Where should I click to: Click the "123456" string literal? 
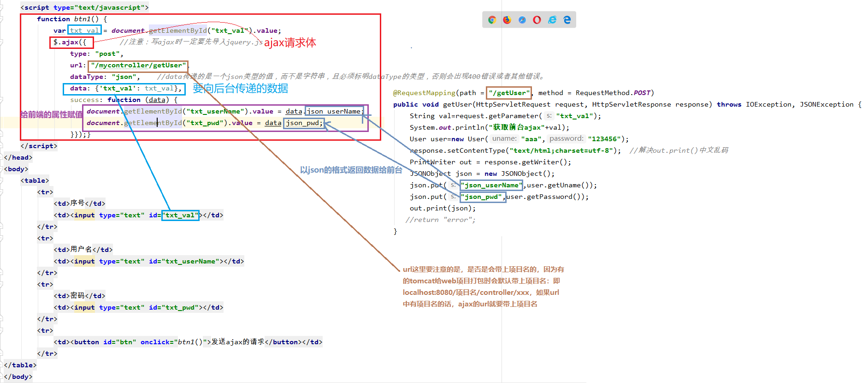point(604,139)
